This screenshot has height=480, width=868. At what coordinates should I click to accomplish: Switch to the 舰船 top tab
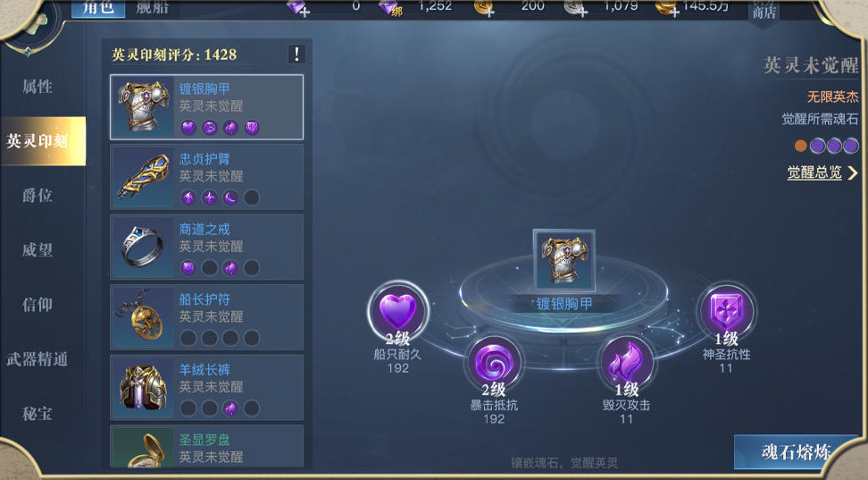click(x=152, y=8)
